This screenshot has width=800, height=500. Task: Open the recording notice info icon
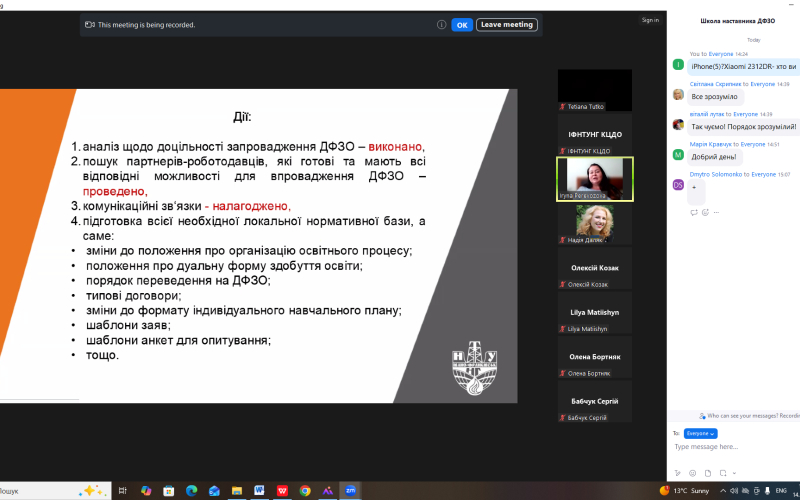tap(441, 24)
